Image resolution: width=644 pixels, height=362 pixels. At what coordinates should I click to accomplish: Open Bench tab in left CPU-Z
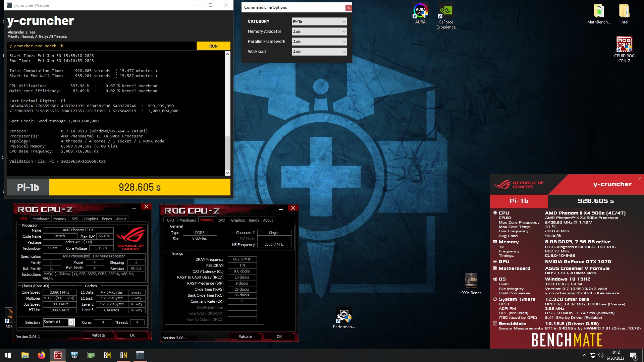click(107, 219)
